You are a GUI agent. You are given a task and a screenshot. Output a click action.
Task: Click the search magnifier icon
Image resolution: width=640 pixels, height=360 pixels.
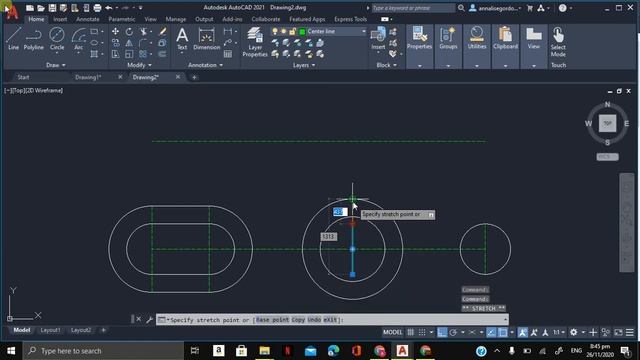tap(461, 8)
